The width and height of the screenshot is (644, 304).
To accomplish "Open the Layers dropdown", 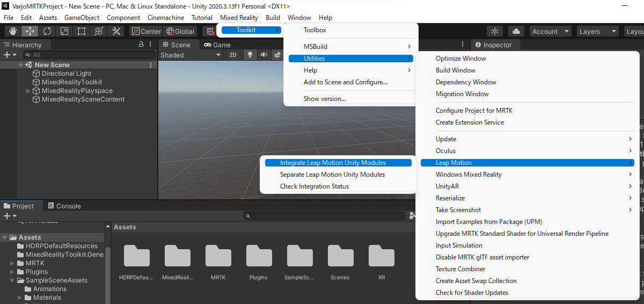I will click(x=597, y=31).
